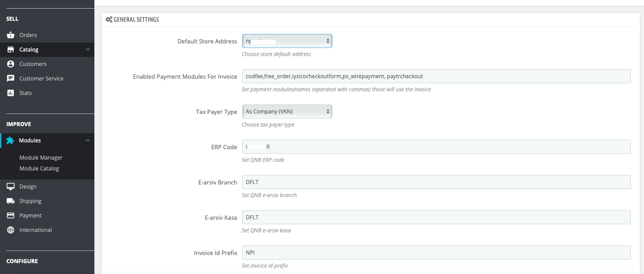Collapse the Modules submenu chevron
The height and width of the screenshot is (274, 644).
88,141
